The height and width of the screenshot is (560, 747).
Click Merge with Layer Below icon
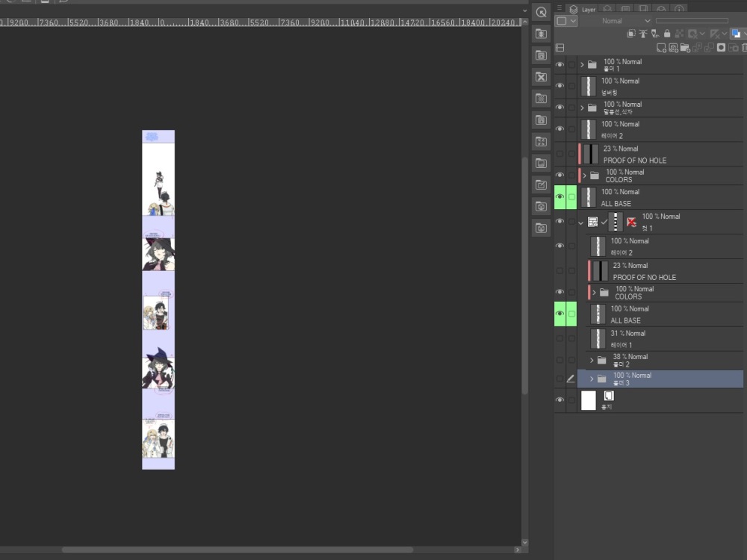pyautogui.click(x=709, y=48)
